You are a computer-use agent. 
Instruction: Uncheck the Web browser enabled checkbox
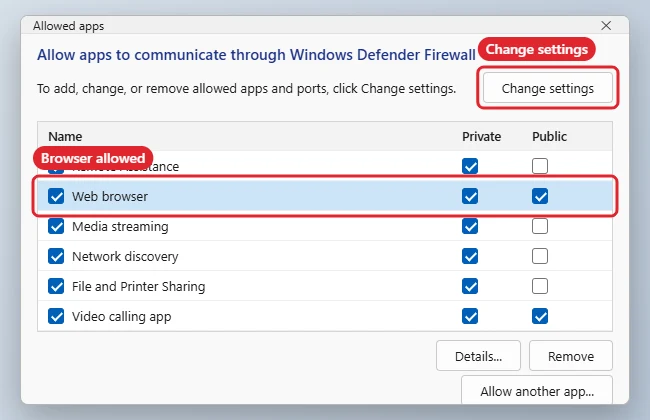[x=56, y=196]
